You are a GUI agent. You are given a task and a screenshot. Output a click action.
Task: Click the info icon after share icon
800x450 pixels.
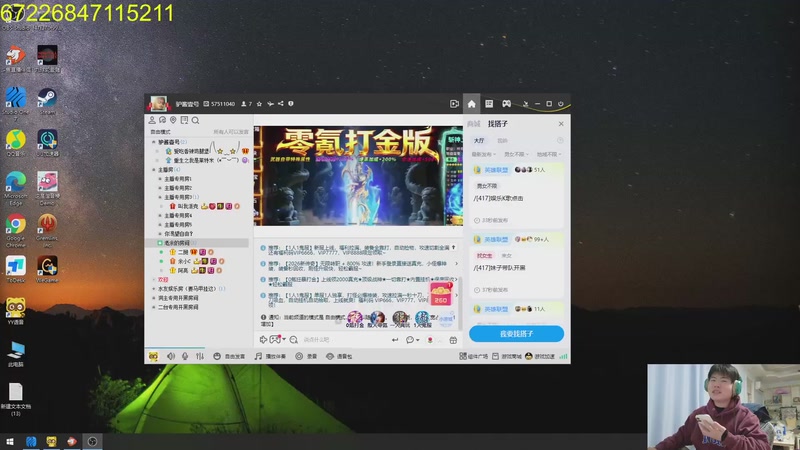point(291,104)
